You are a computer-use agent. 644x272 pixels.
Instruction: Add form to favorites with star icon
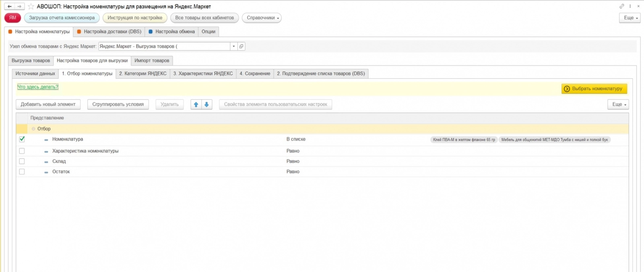pyautogui.click(x=31, y=6)
